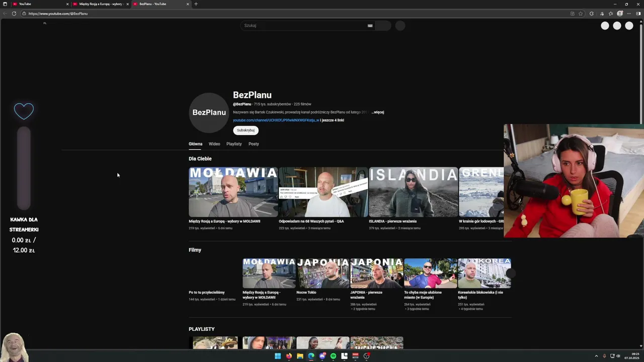The width and height of the screenshot is (644, 362).
Task: Switch to Między Rosją a Europą tab
Action: pyautogui.click(x=101, y=4)
